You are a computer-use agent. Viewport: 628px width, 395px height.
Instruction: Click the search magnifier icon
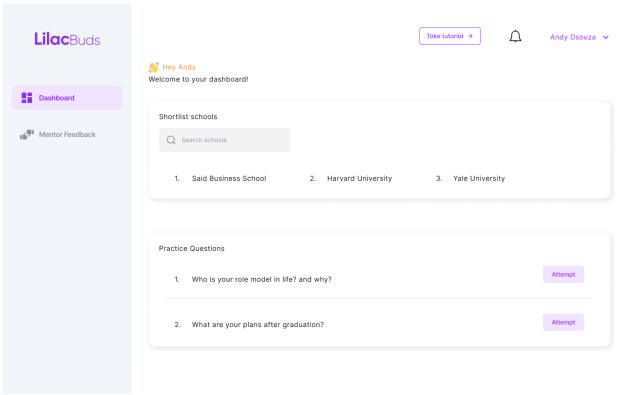pyautogui.click(x=171, y=140)
